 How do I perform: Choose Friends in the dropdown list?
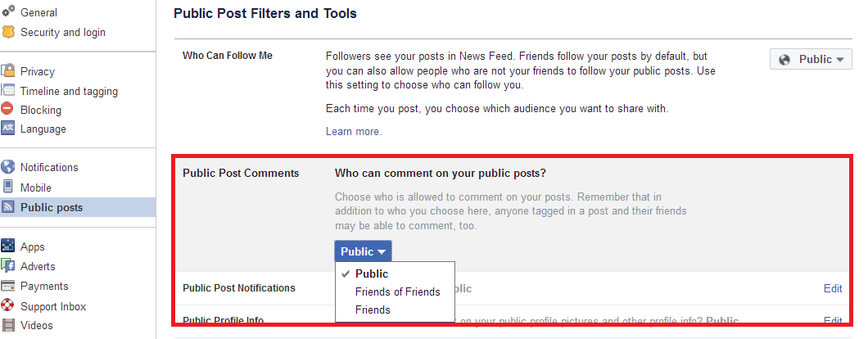point(373,310)
